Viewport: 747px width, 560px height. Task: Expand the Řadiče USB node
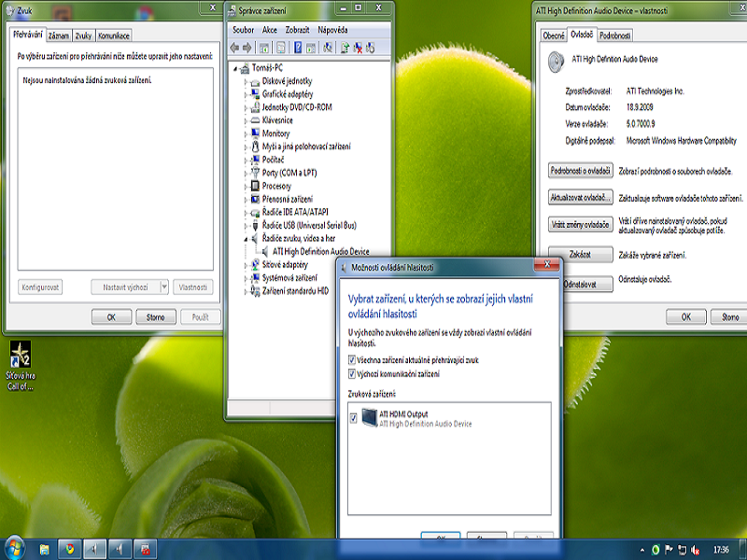pyautogui.click(x=246, y=226)
